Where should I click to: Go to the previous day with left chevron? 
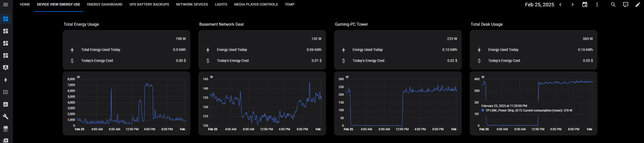coord(560,5)
